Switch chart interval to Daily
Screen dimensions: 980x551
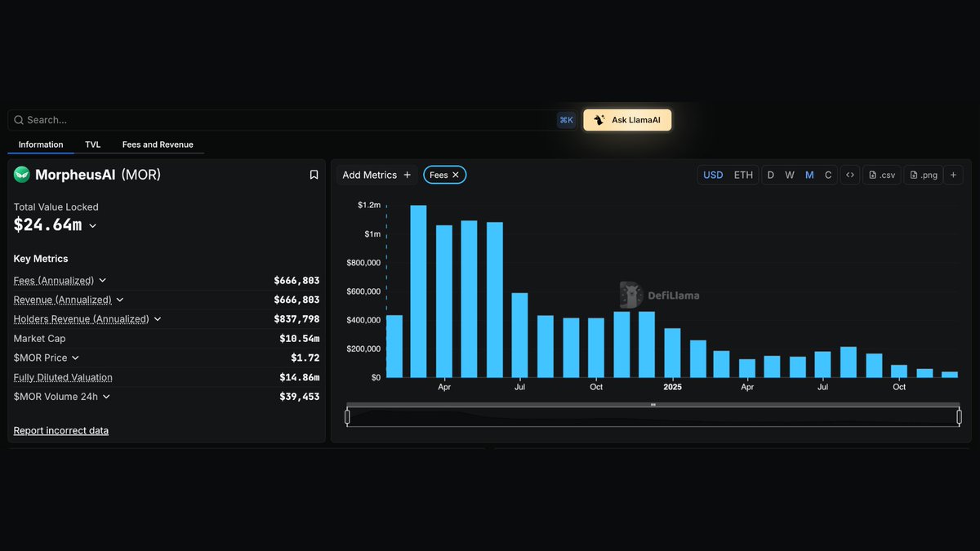(770, 174)
